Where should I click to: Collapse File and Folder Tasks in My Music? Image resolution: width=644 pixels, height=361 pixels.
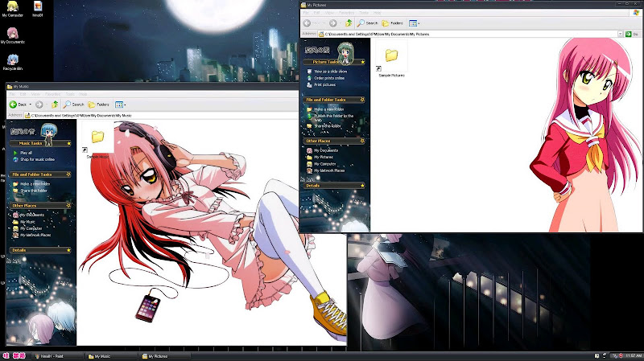[x=68, y=174]
